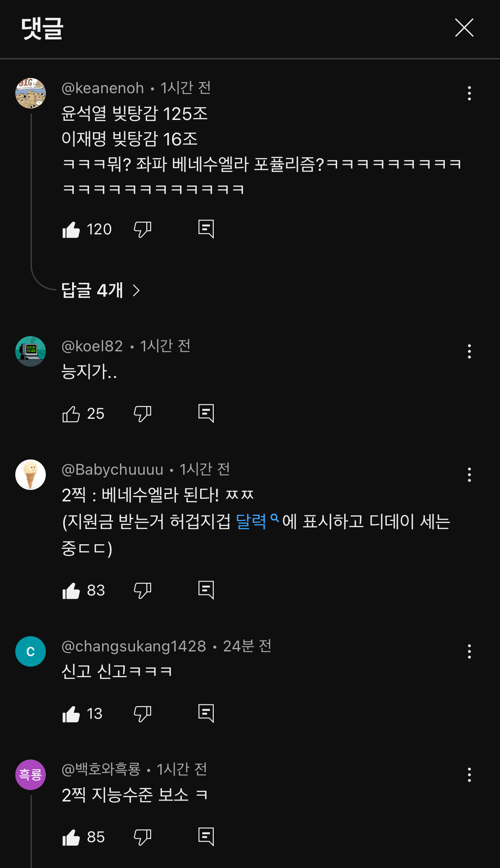
Task: Like the comment by @백호와흑룡
Action: (x=71, y=837)
